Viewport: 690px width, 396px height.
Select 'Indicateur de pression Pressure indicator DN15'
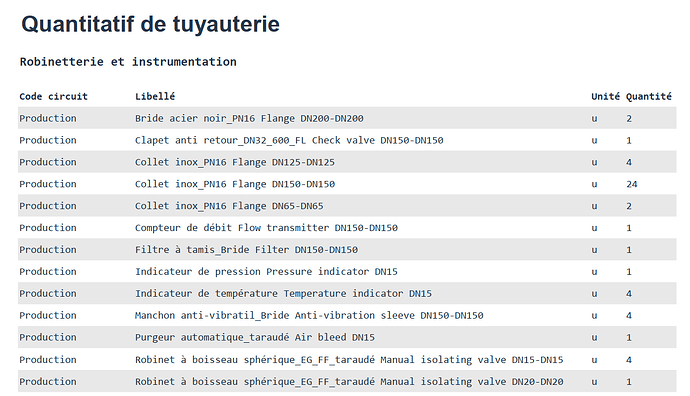point(266,271)
